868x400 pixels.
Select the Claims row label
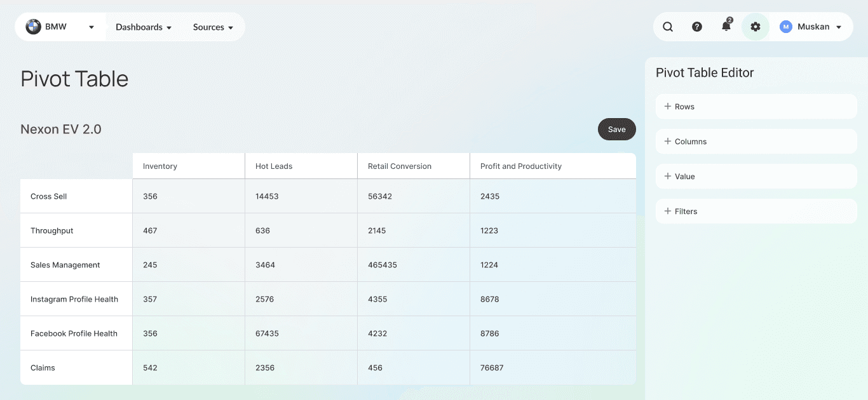pyautogui.click(x=76, y=368)
